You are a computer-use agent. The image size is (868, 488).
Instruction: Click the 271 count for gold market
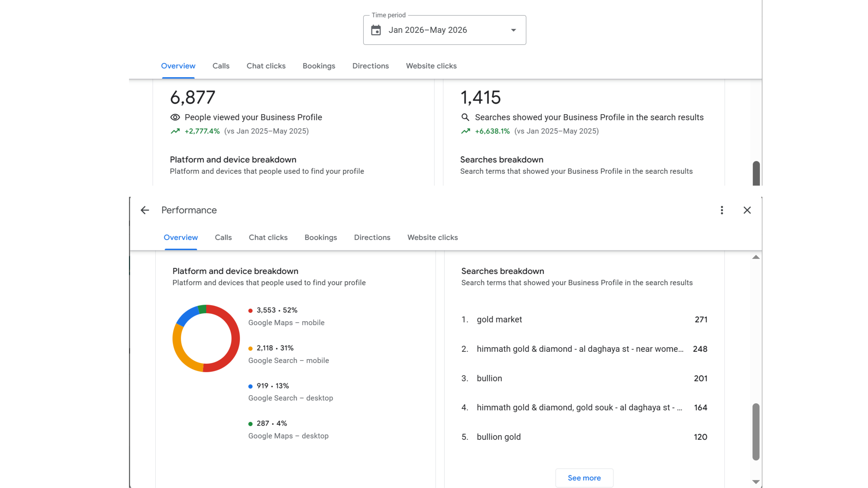(701, 320)
